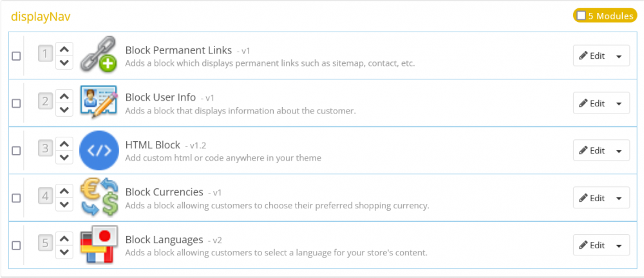Move Block Languages up one position
The width and height of the screenshot is (644, 278).
point(63,238)
